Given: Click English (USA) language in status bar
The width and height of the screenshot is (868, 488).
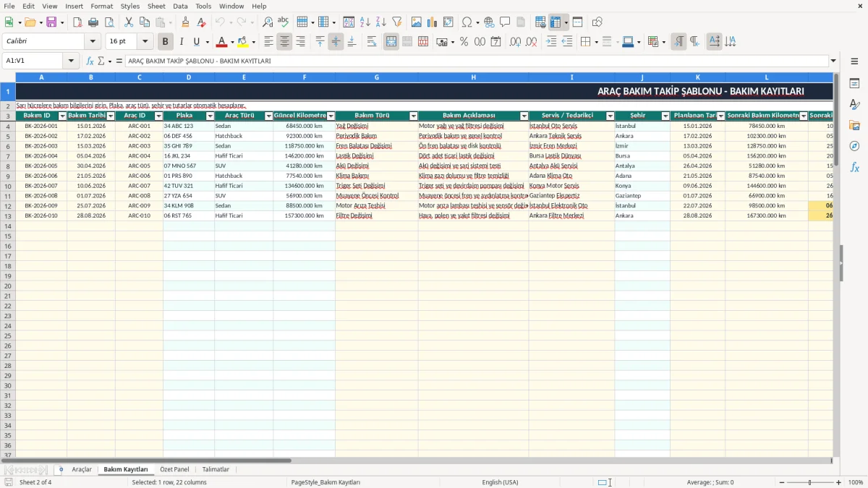Looking at the screenshot, I should point(500,482).
